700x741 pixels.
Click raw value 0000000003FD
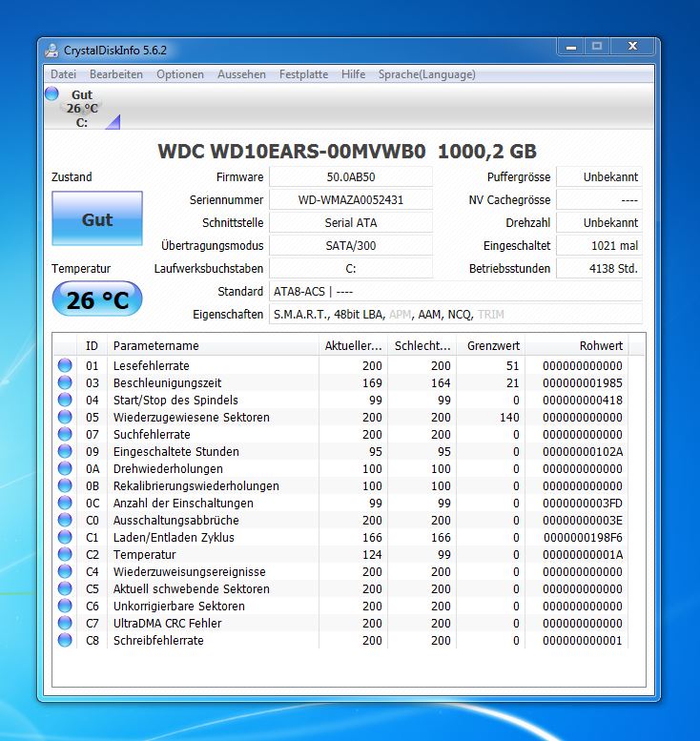pos(583,503)
